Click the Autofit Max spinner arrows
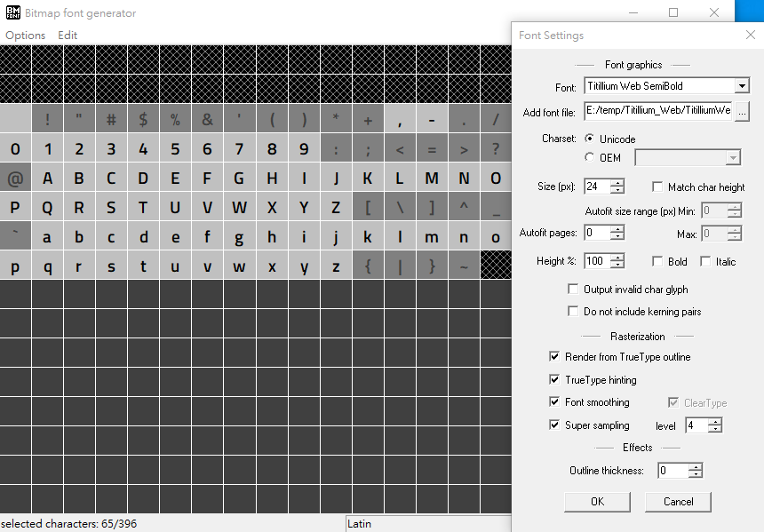The width and height of the screenshot is (764, 532). pos(735,234)
